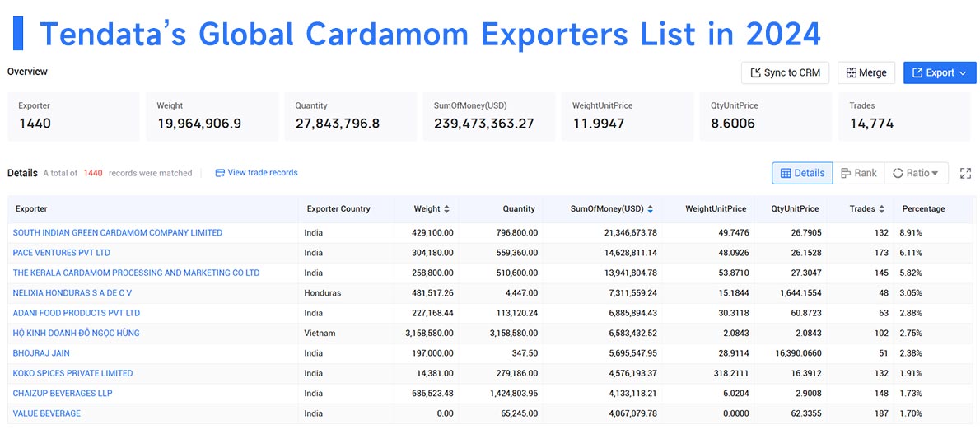Click the 6.11% percentage cell

(910, 253)
